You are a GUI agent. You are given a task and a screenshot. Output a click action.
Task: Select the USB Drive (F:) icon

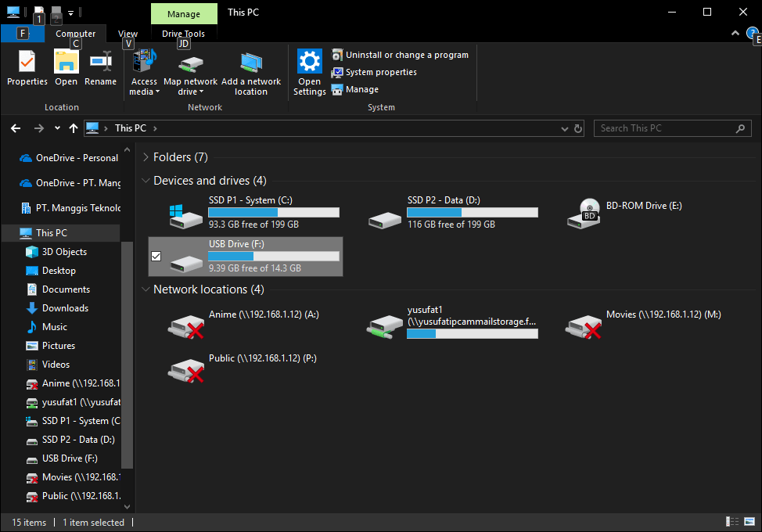click(x=186, y=262)
